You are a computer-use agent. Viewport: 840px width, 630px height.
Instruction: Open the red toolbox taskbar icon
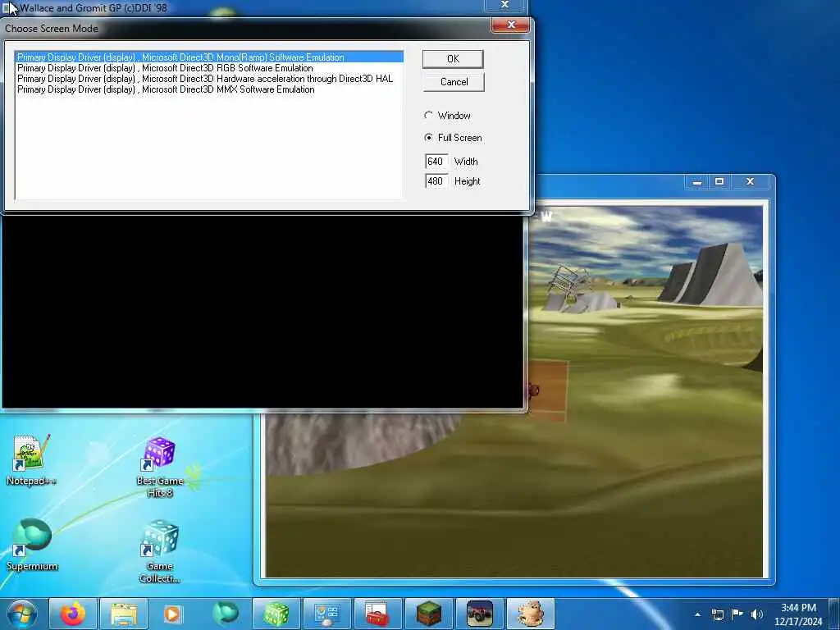point(377,614)
